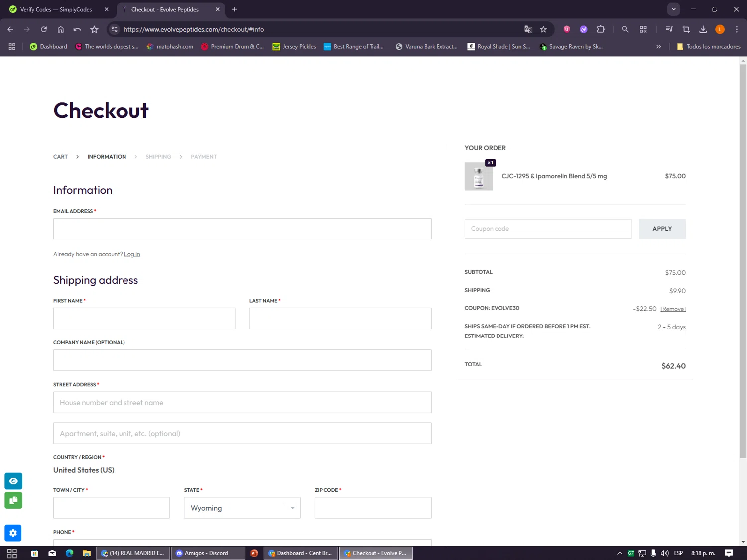
Task: Open the media playlist control icon
Action: point(669,29)
